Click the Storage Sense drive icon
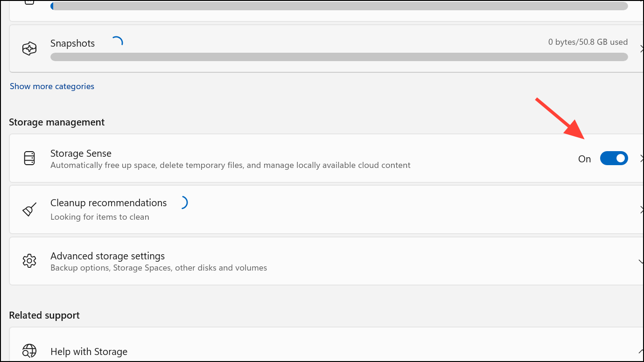The height and width of the screenshot is (362, 644). (29, 159)
